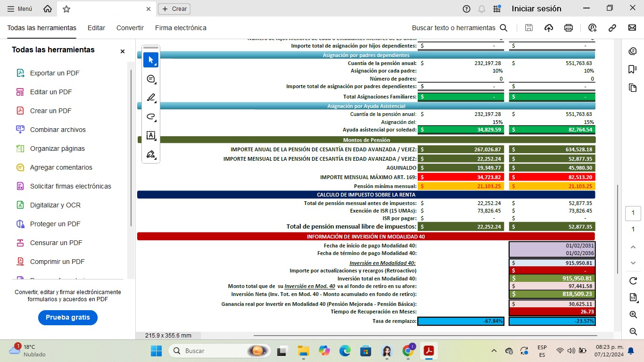Switch to Firma electrónica tab
The height and width of the screenshot is (362, 644).
click(181, 28)
